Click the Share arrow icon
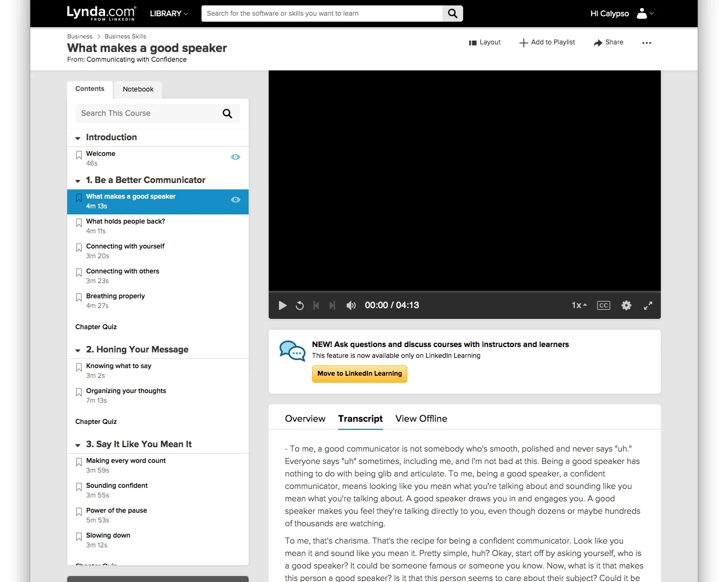The image size is (728, 582). pyautogui.click(x=598, y=43)
